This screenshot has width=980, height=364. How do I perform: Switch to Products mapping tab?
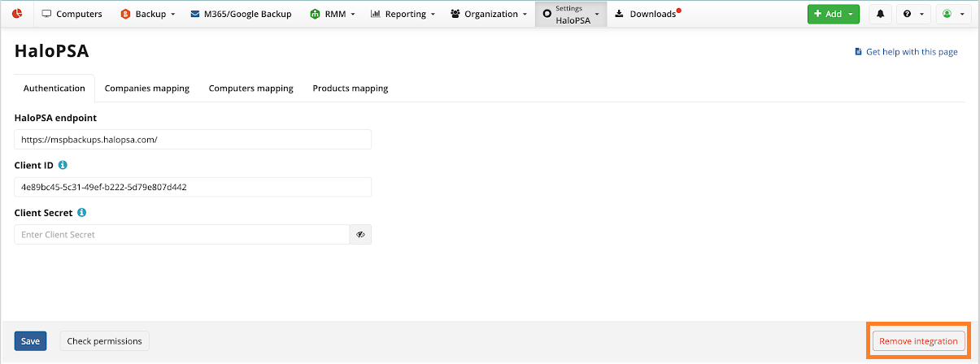click(x=351, y=89)
